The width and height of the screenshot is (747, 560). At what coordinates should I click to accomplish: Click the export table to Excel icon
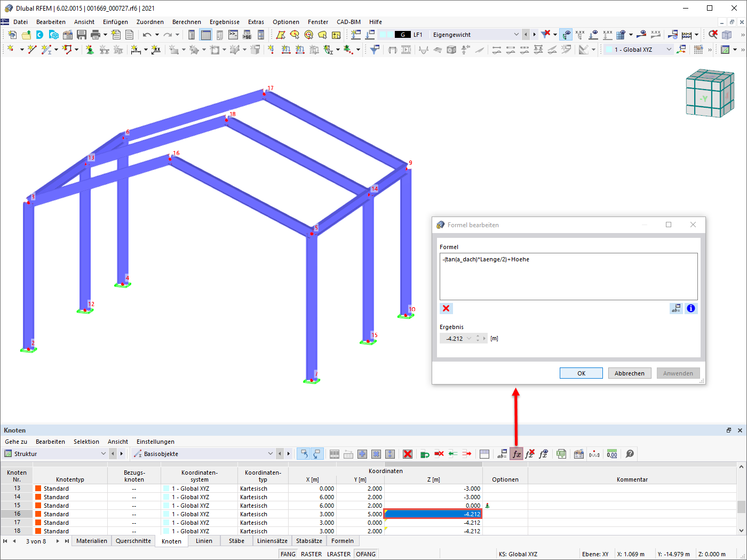561,454
